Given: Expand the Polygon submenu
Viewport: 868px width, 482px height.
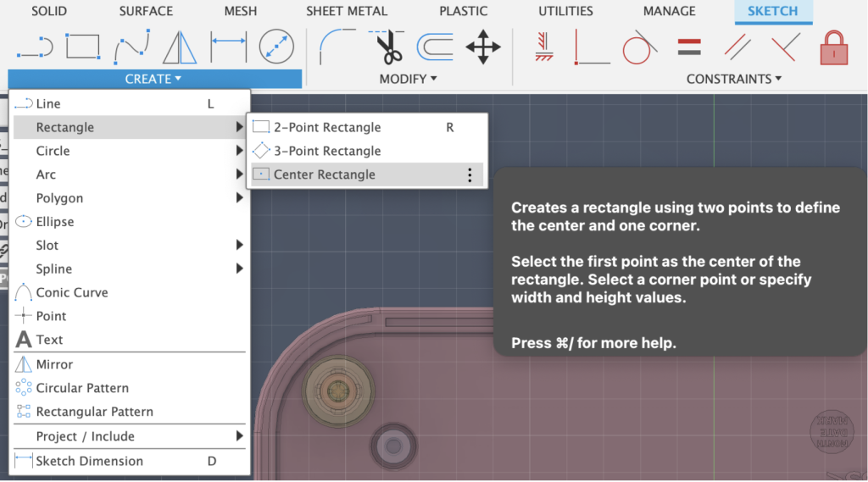Looking at the screenshot, I should pos(130,198).
